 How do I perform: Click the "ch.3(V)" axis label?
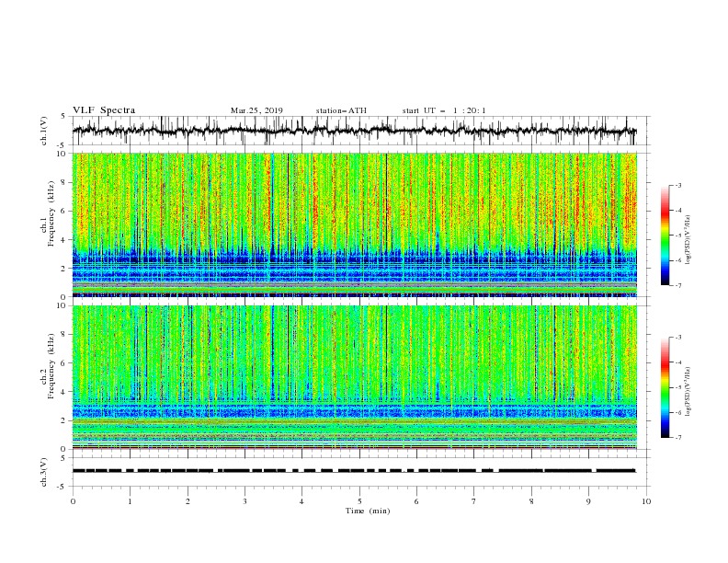point(44,472)
